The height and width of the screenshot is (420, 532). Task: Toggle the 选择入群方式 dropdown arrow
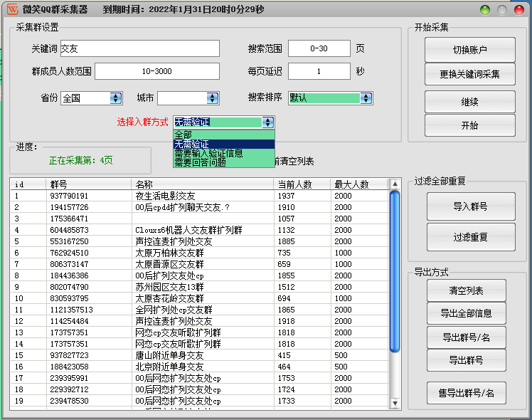coord(267,122)
